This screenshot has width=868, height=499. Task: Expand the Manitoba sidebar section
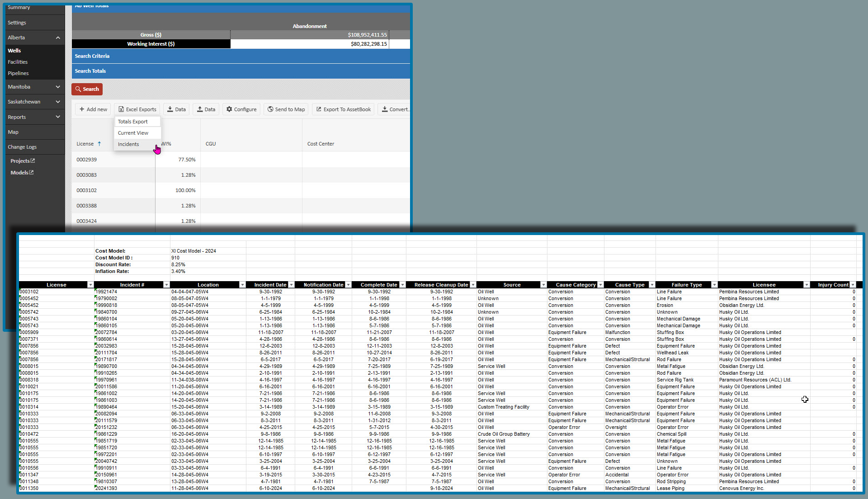pyautogui.click(x=58, y=87)
